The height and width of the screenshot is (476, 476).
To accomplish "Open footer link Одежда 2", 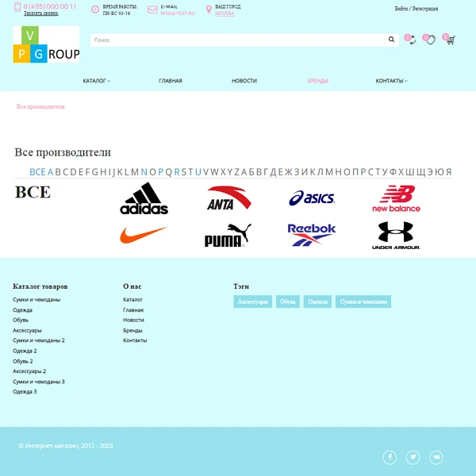I will pos(25,351).
